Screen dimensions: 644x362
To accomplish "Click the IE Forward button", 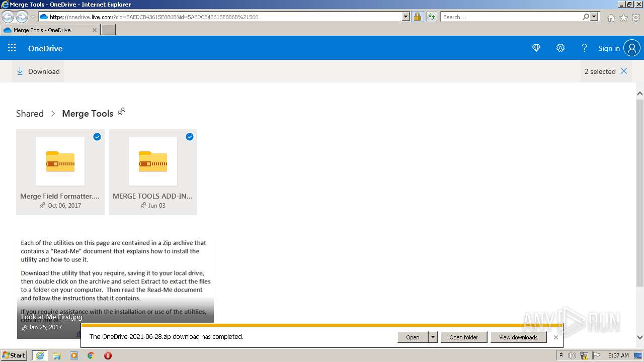I will [22, 17].
